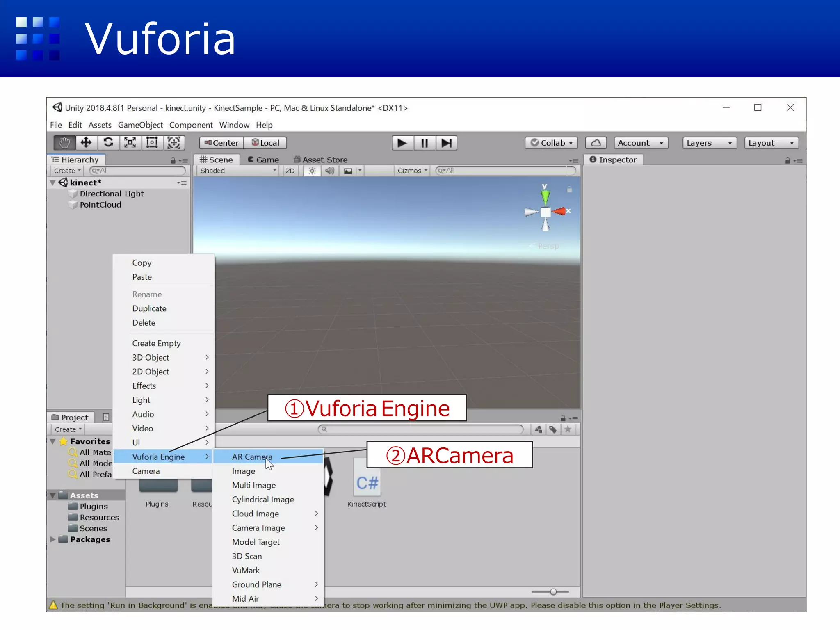The width and height of the screenshot is (840, 630).
Task: Choose Multi Image in submenu
Action: click(268, 485)
